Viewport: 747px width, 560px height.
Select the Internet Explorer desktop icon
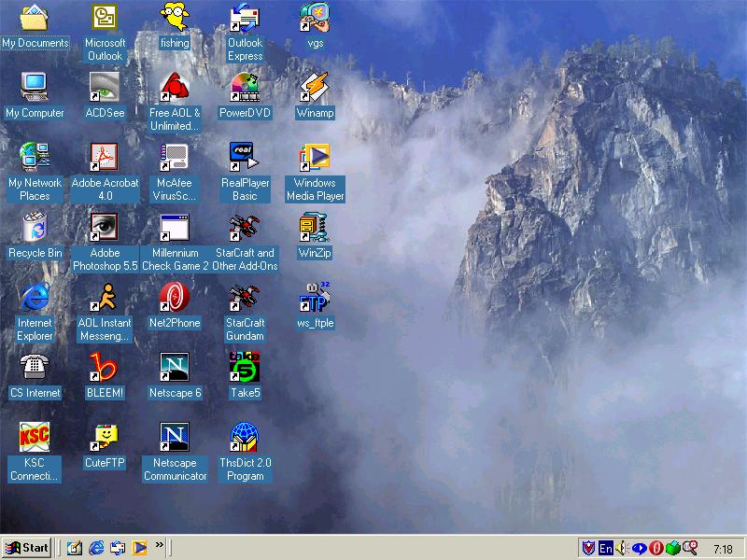click(x=35, y=297)
